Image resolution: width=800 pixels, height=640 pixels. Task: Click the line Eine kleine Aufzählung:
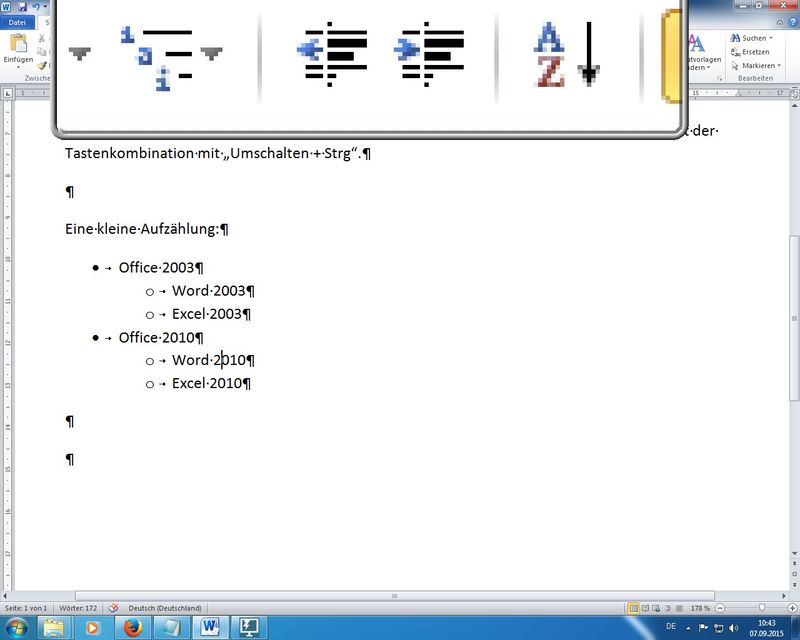[x=142, y=229]
